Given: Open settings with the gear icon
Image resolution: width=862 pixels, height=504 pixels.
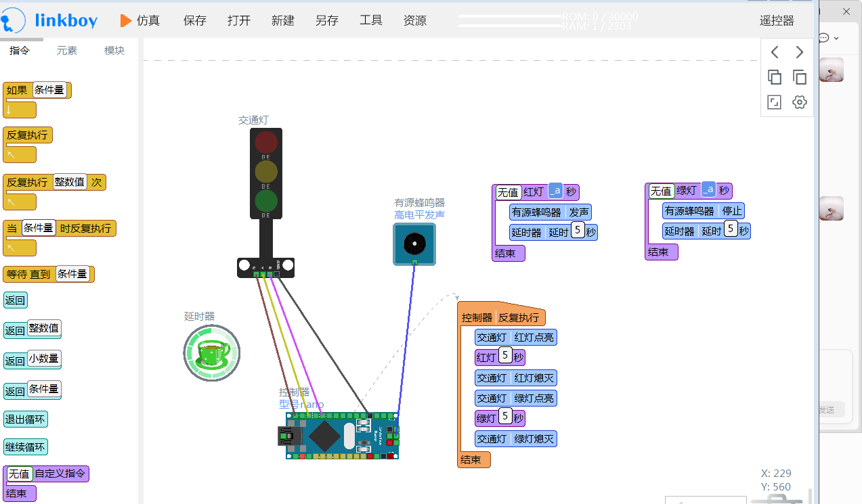Looking at the screenshot, I should (800, 102).
